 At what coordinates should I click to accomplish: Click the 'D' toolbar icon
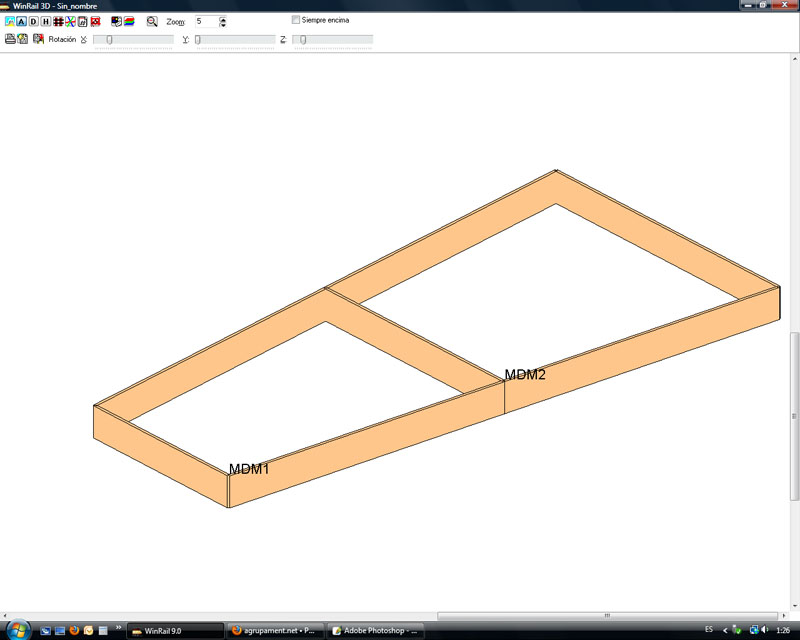tap(33, 21)
